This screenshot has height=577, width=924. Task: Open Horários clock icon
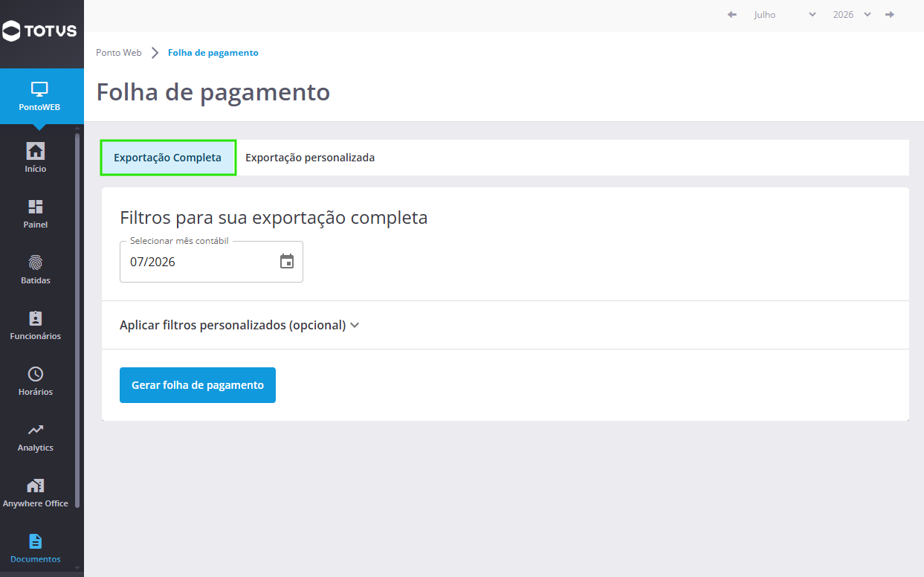tap(35, 374)
